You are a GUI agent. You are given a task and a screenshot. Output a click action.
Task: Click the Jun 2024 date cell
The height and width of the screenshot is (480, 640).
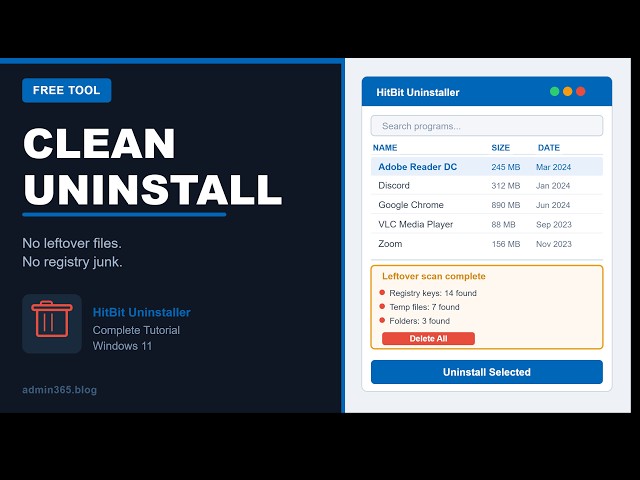[x=553, y=205]
